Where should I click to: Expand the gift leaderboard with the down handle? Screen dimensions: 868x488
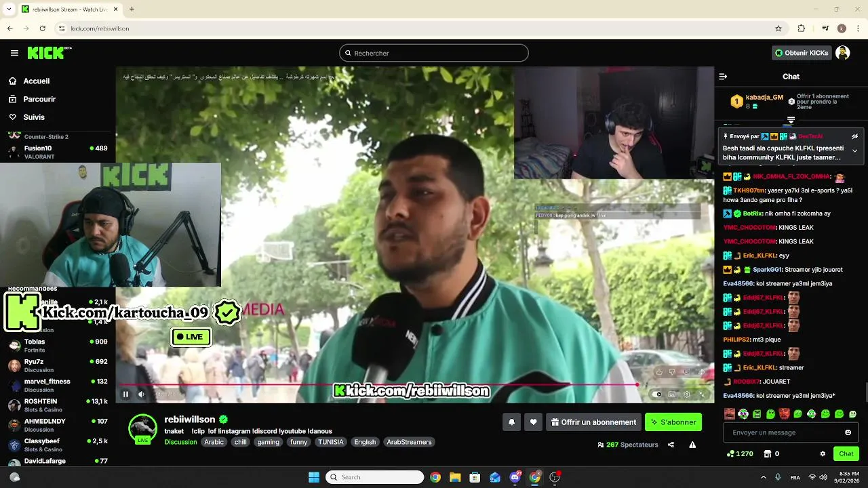coord(791,120)
